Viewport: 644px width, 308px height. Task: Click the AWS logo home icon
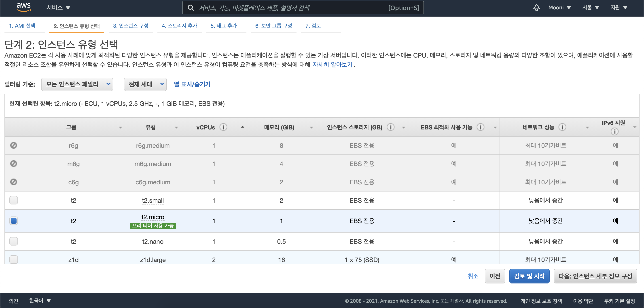(x=23, y=7)
